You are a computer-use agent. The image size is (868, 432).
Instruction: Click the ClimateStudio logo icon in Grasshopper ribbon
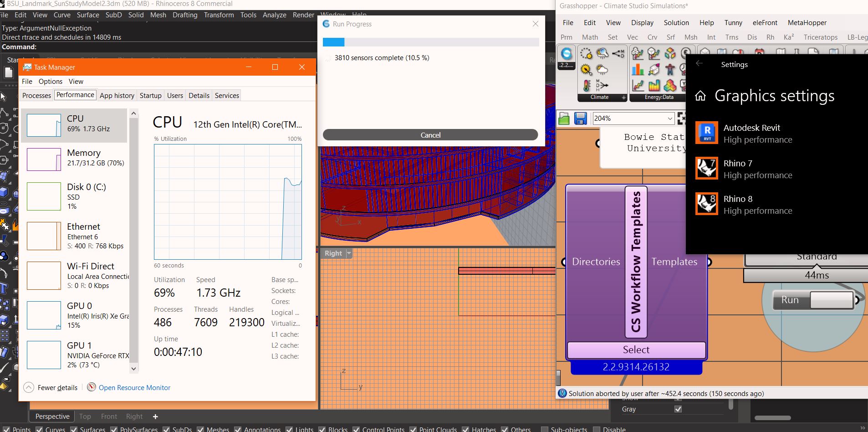[x=566, y=54]
